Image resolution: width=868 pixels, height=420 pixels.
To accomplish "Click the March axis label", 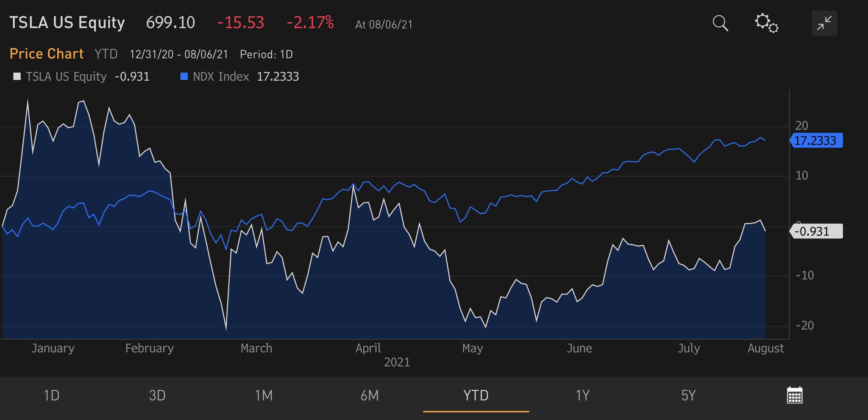I will point(256,348).
